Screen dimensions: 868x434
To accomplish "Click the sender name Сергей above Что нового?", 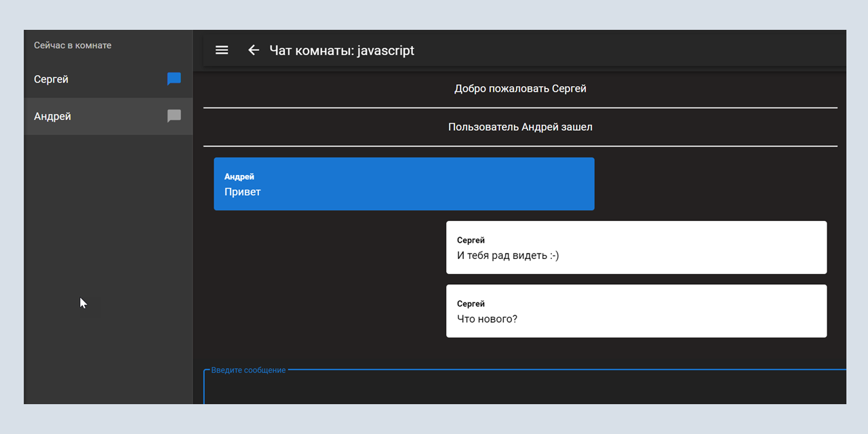I will 471,303.
